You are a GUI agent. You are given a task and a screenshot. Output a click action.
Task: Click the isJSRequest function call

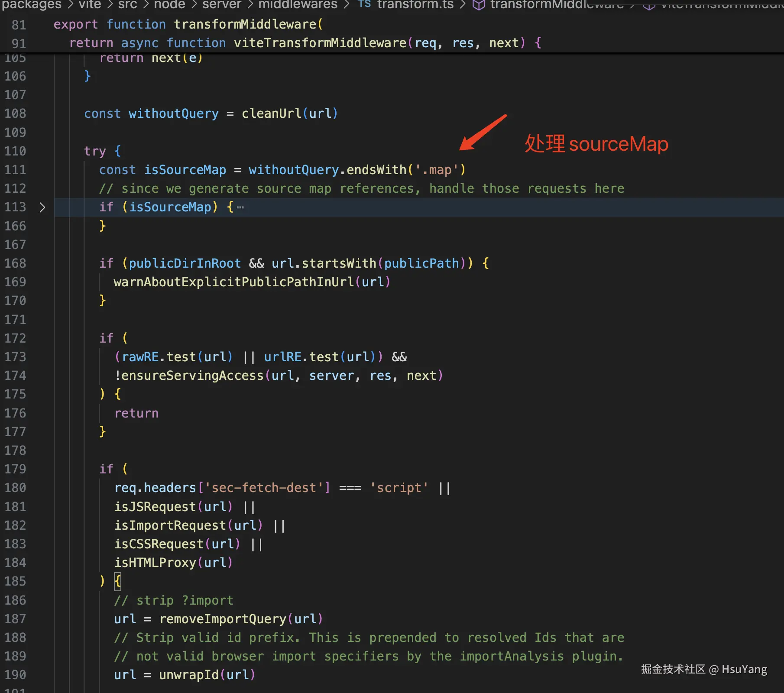coord(155,507)
